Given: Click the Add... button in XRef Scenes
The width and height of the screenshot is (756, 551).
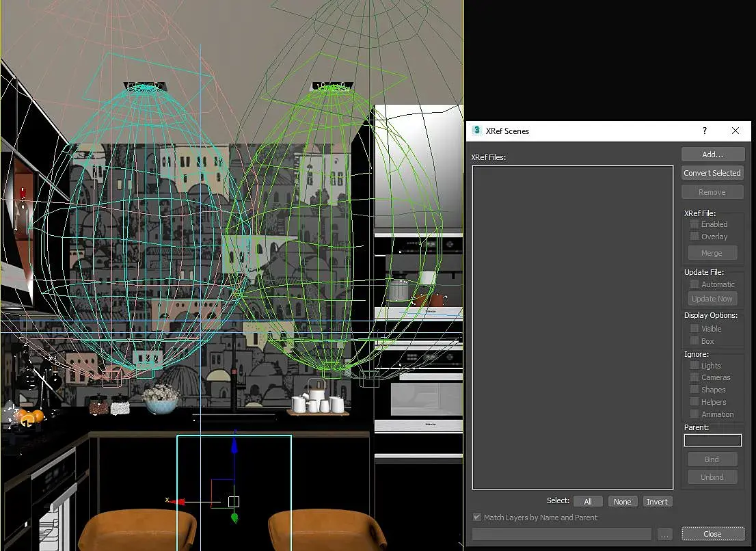Looking at the screenshot, I should click(x=713, y=154).
